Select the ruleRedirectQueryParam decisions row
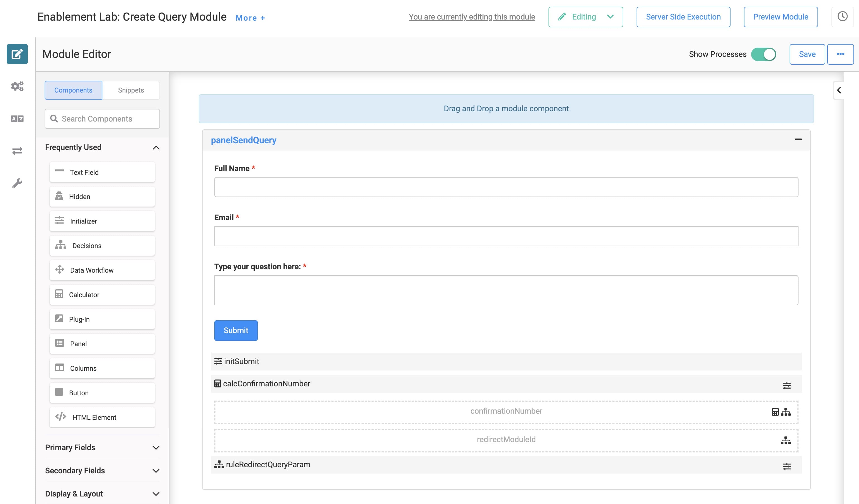The image size is (859, 504). tap(506, 465)
